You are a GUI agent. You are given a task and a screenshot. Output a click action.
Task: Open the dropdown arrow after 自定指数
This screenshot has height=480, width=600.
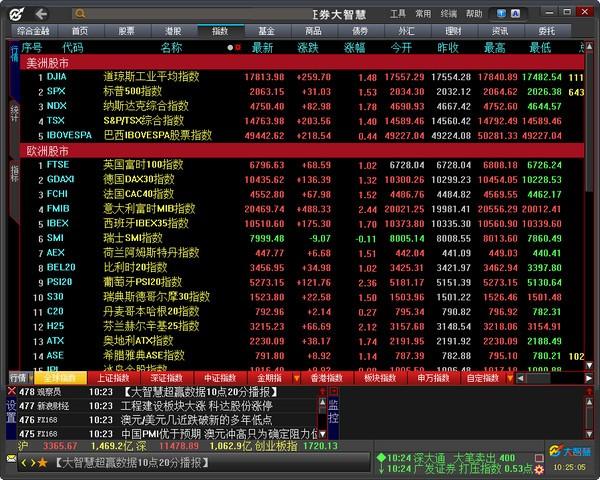(510, 378)
